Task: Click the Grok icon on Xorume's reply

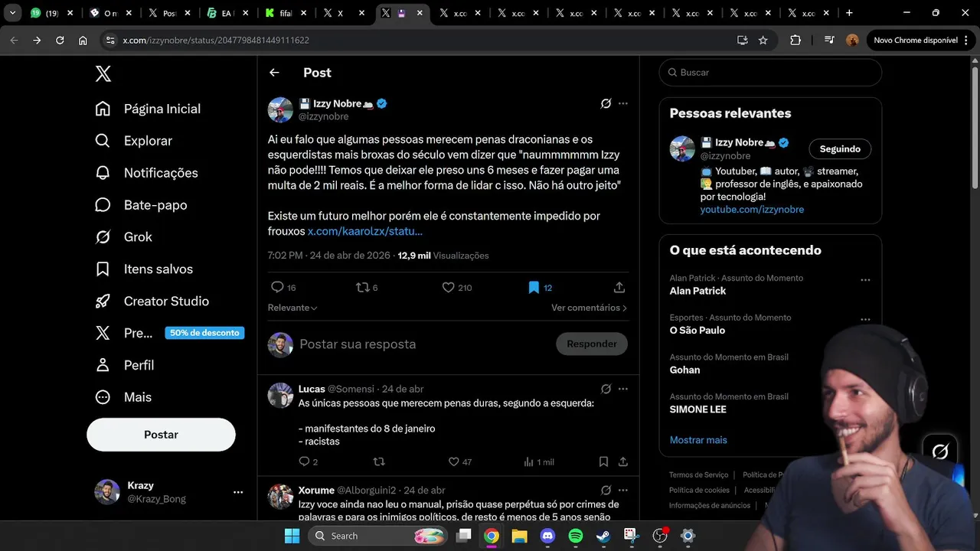Action: tap(606, 490)
